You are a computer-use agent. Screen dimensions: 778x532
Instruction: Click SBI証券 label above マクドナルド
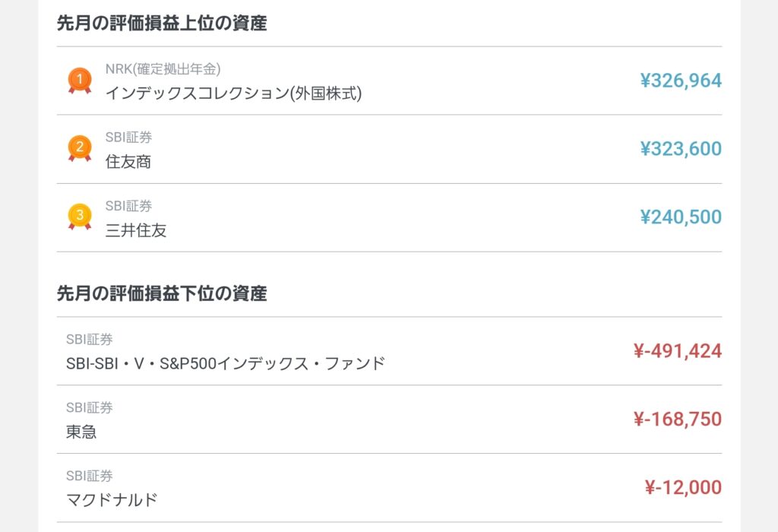click(x=89, y=477)
